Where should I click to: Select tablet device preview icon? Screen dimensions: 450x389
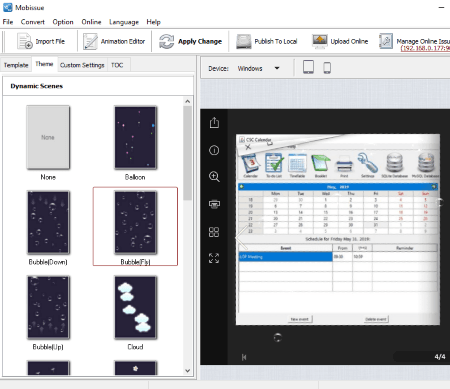pos(308,67)
